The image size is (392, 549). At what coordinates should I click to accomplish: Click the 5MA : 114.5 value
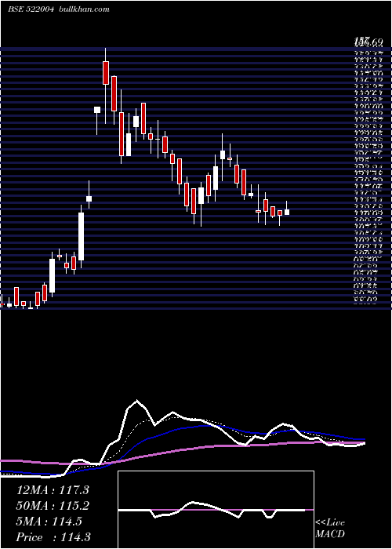49,522
